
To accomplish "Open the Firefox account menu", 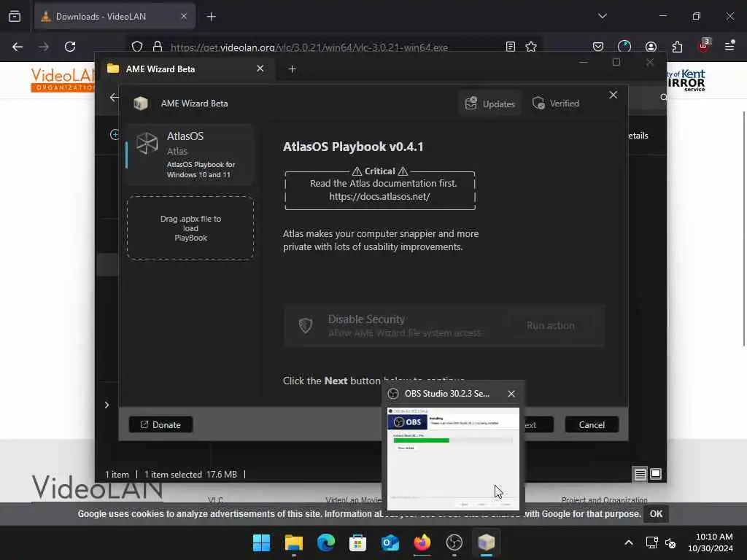I will (x=651, y=47).
